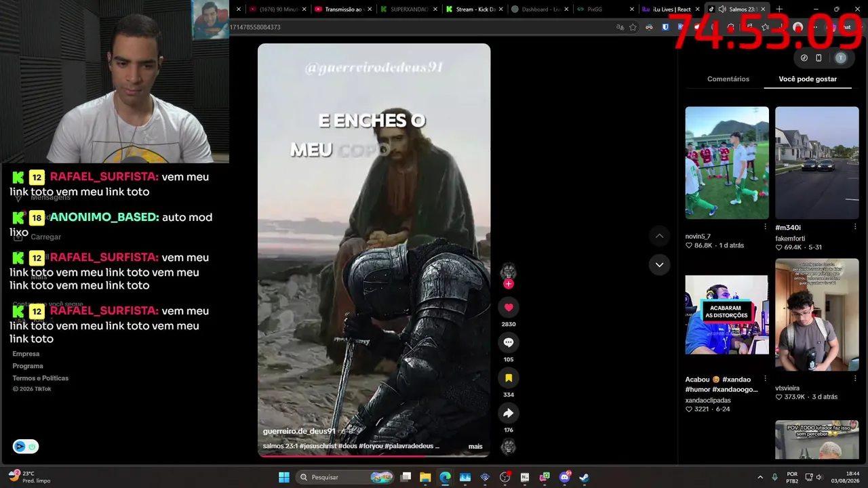This screenshot has height=488, width=868.
Task: Open the 'Acabaram as distorções' thumbnail
Action: (727, 314)
